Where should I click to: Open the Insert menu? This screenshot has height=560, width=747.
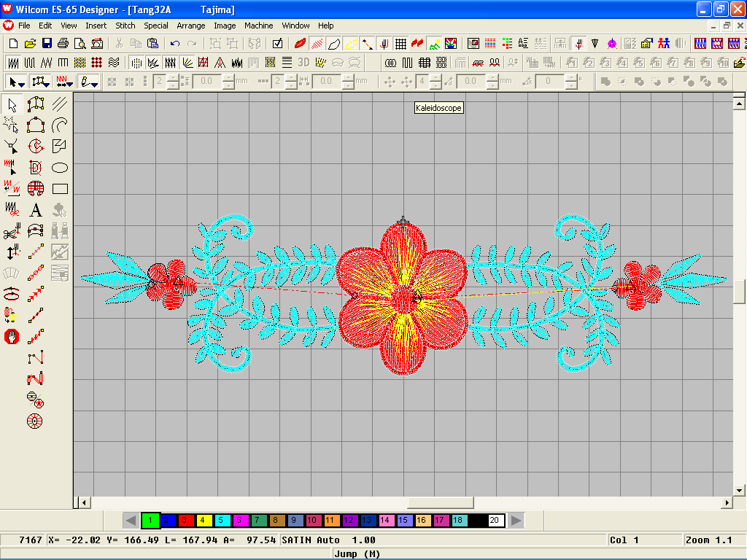point(96,26)
